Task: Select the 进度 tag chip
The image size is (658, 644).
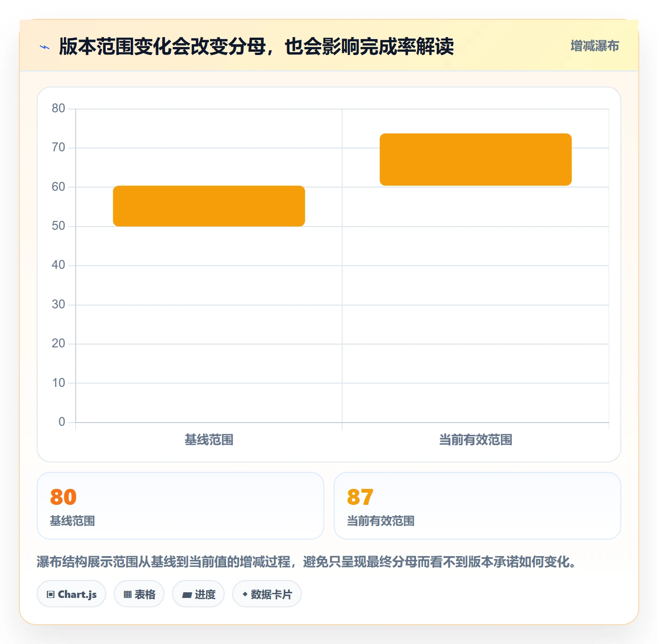Action: point(198,594)
